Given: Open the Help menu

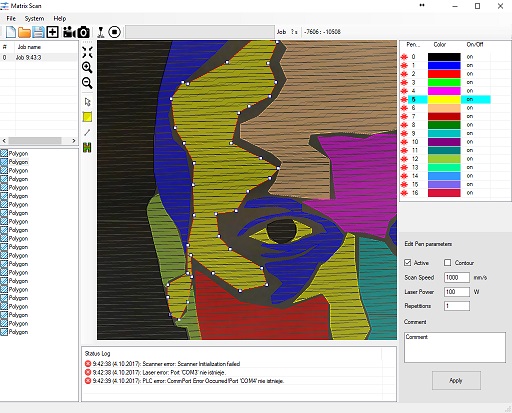Looking at the screenshot, I should click(60, 18).
